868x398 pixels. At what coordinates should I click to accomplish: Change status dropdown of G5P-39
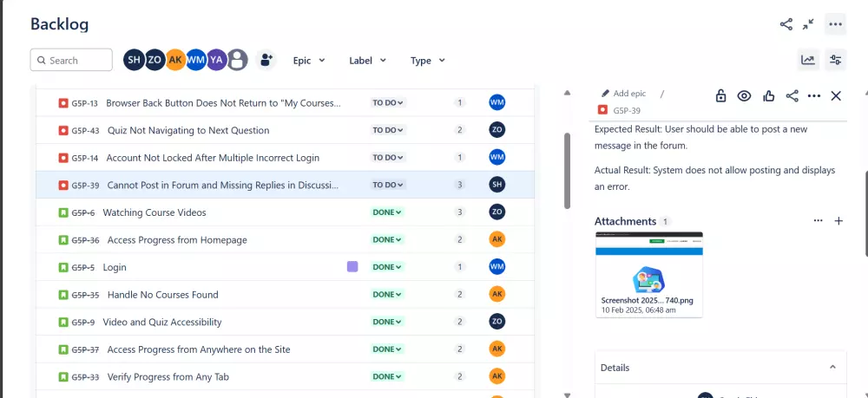pos(388,185)
